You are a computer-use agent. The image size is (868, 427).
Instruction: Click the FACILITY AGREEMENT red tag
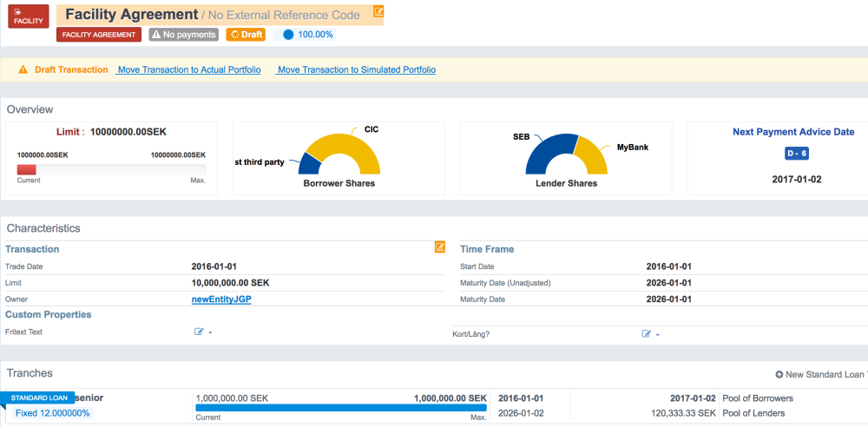pos(99,35)
